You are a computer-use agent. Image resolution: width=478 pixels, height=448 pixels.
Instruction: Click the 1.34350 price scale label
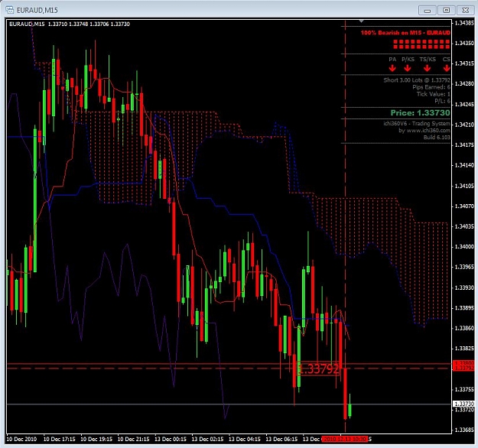(464, 44)
